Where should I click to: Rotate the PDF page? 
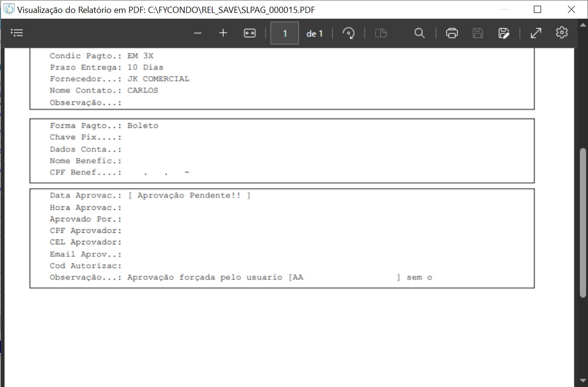point(349,33)
